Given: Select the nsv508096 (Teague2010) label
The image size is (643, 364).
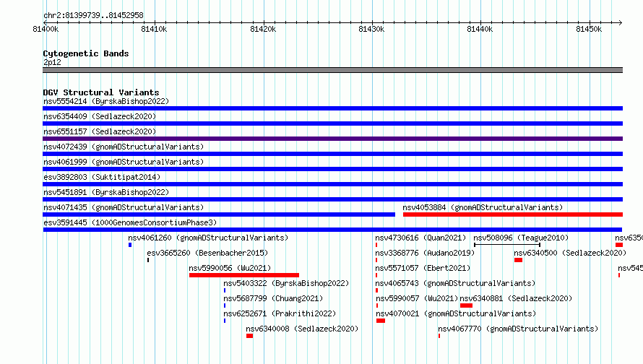Looking at the screenshot, I should coord(521,238).
